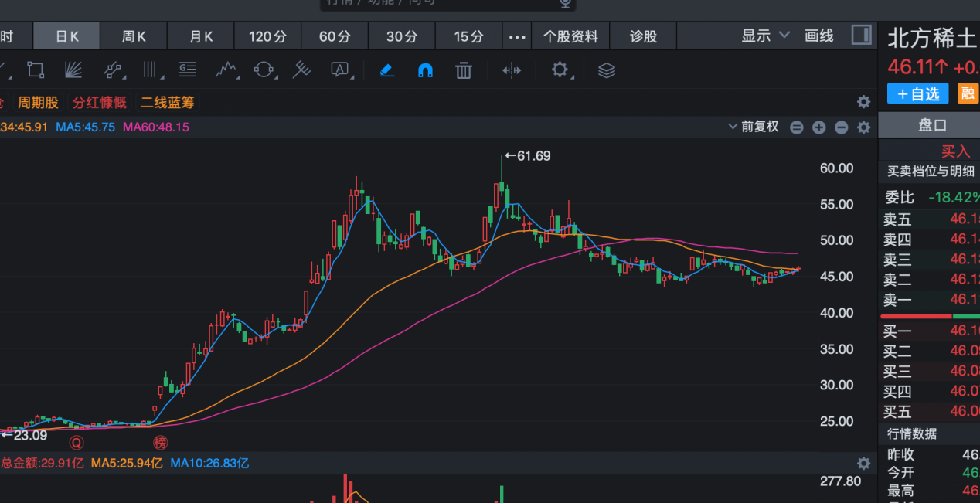Open the 前复权 adjustment dropdown
Image resolution: width=980 pixels, height=503 pixels.
[x=754, y=127]
